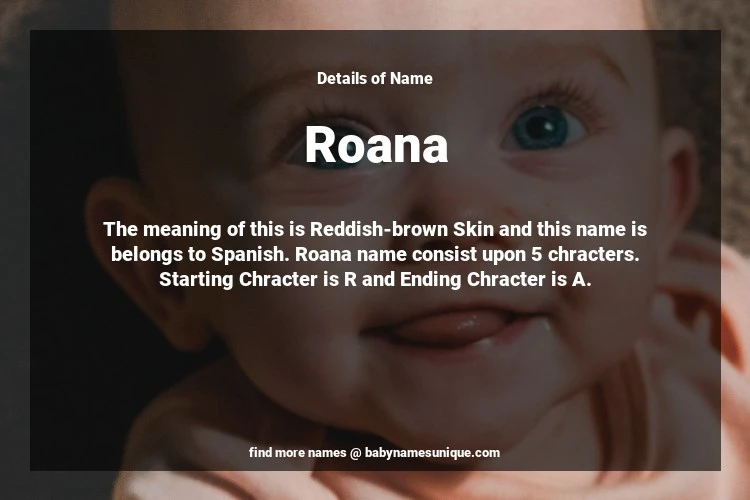
Task: Click the large 'Roana' title
Action: tap(376, 145)
